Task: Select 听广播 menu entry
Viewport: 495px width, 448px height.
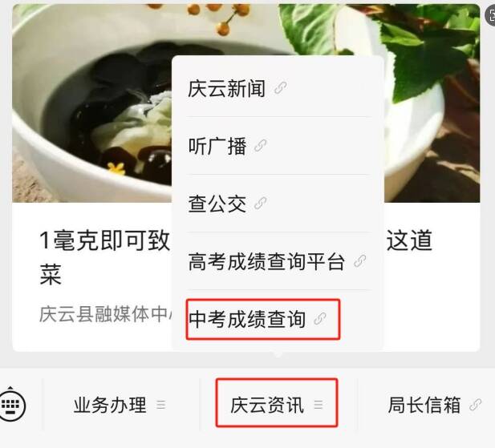Action: tap(278, 146)
